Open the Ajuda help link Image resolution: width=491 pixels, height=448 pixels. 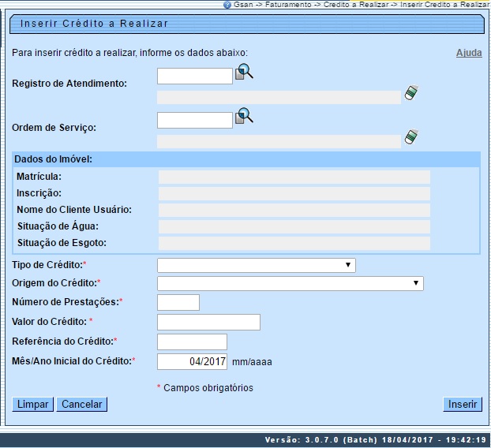coord(469,53)
